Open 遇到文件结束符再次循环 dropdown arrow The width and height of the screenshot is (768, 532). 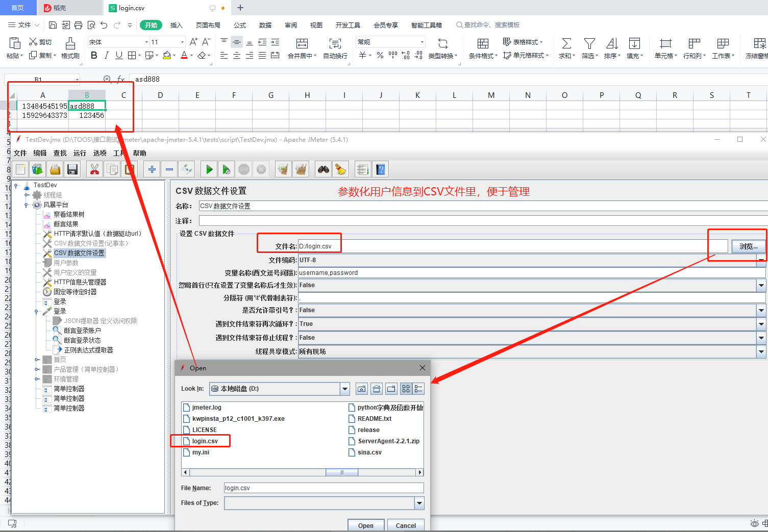761,324
